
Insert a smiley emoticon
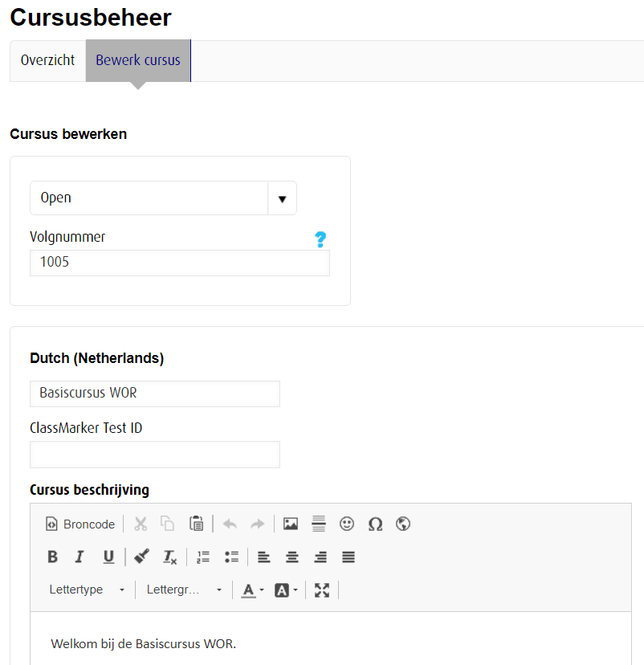[x=347, y=524]
